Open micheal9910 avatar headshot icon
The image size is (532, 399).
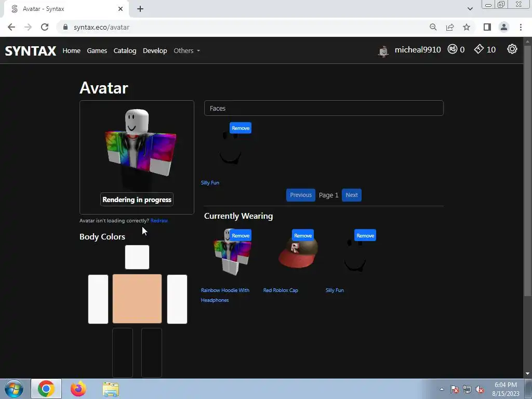[x=383, y=51]
